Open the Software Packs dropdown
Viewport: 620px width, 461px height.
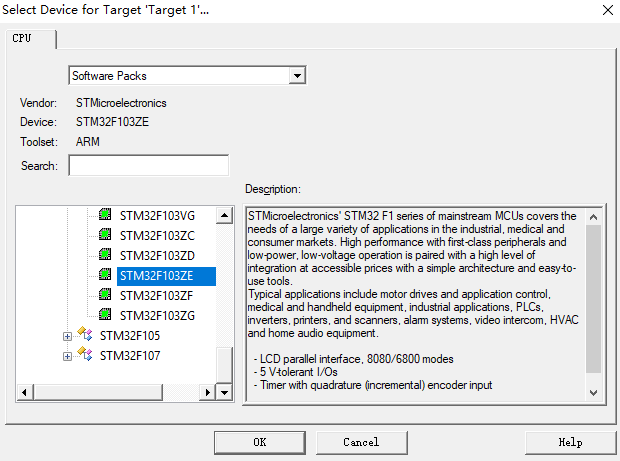click(297, 76)
